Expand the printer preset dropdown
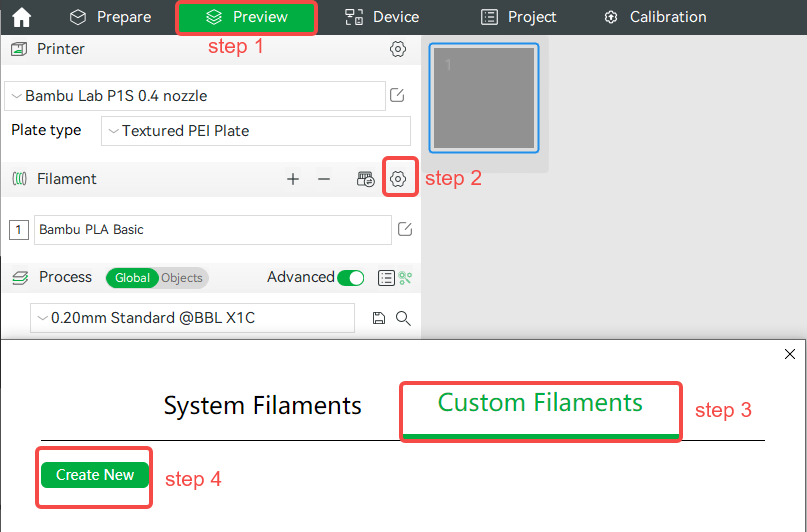The image size is (807, 532). (195, 96)
